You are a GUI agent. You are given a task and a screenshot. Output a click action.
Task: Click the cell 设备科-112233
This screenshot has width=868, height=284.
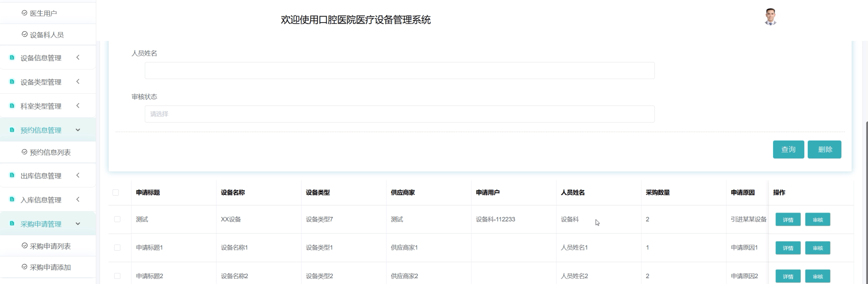tap(495, 219)
